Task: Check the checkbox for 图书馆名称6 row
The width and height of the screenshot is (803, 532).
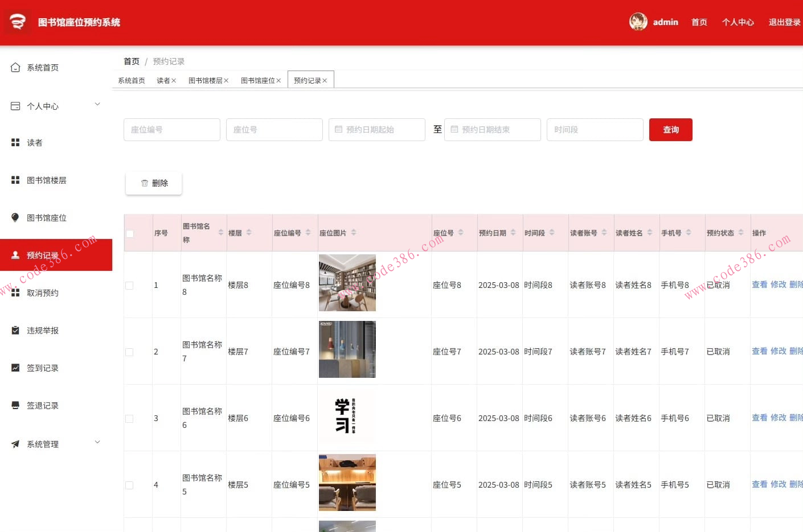Action: coord(129,418)
